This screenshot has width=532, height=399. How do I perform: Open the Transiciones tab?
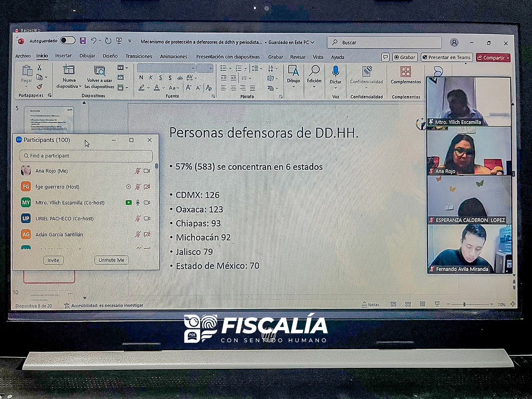point(139,56)
